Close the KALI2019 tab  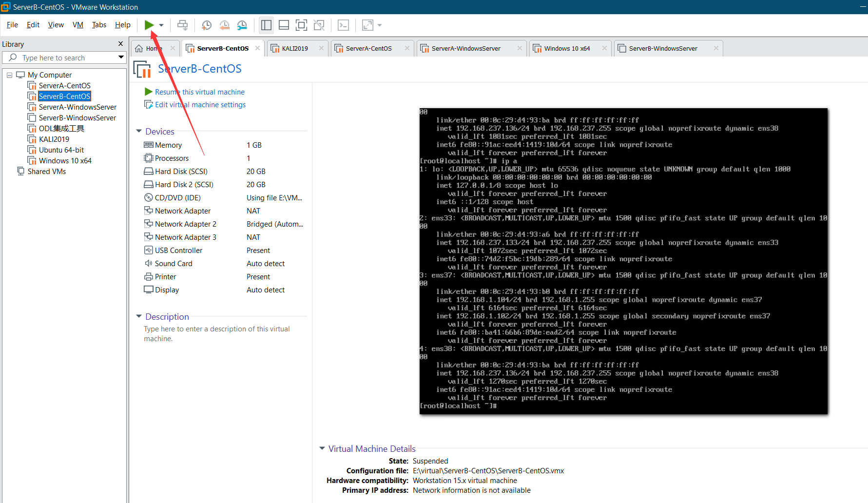(x=321, y=48)
